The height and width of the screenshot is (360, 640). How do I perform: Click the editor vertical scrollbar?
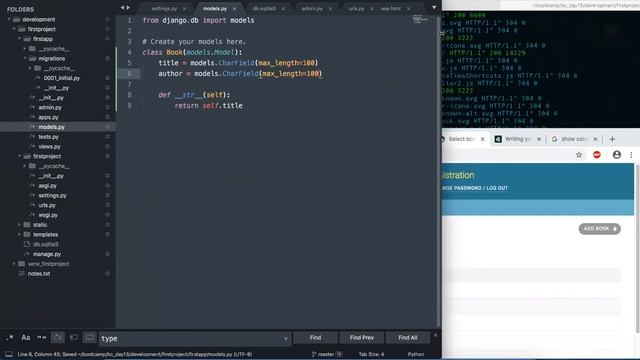click(439, 171)
